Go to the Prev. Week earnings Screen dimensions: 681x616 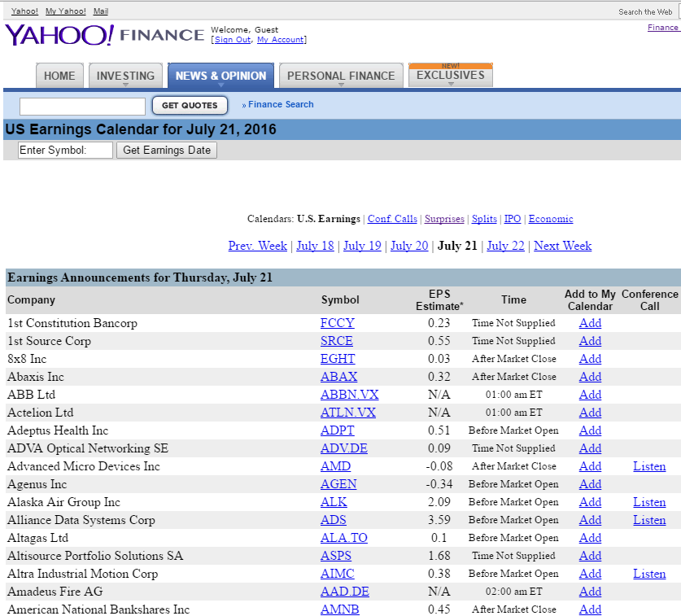(257, 246)
